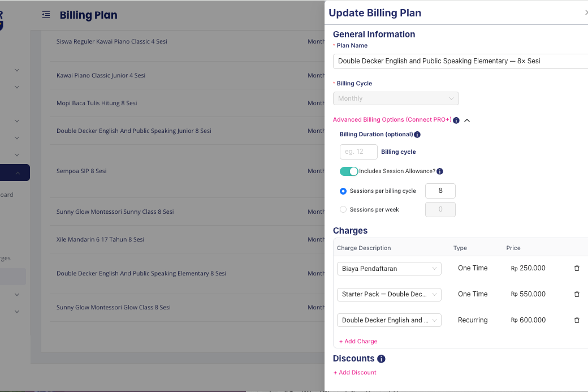The width and height of the screenshot is (588, 392).
Task: Open Starter Pack charge dropdown
Action: 389,295
